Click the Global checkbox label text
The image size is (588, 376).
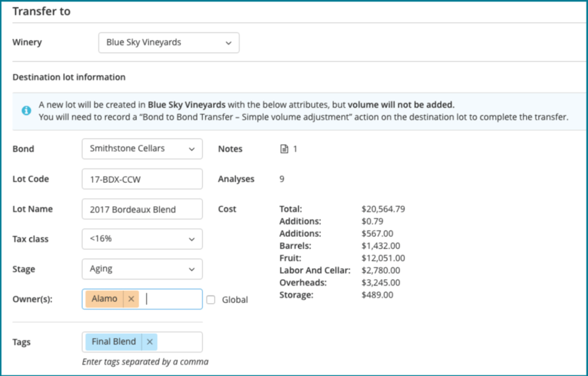(235, 300)
